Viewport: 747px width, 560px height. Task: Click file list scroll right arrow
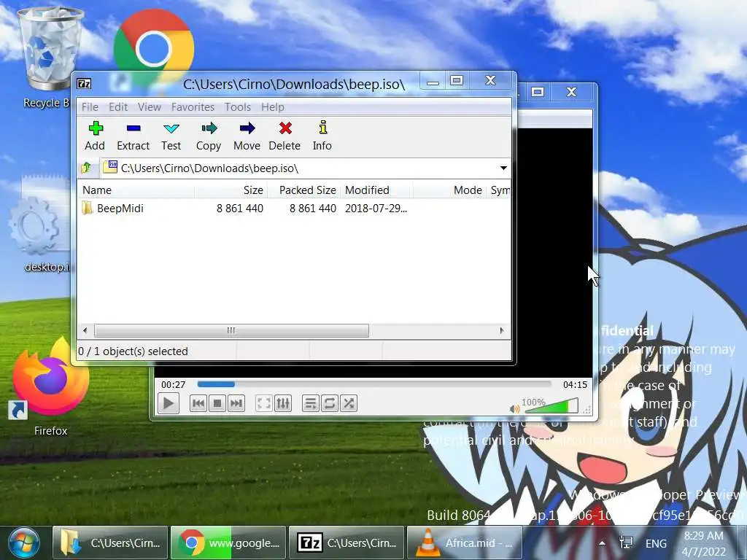coord(502,330)
